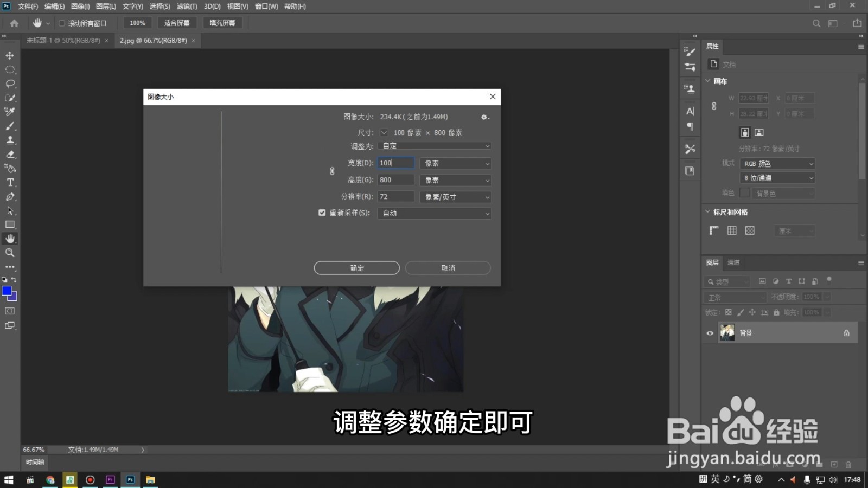Select the Zoom tool

10,253
